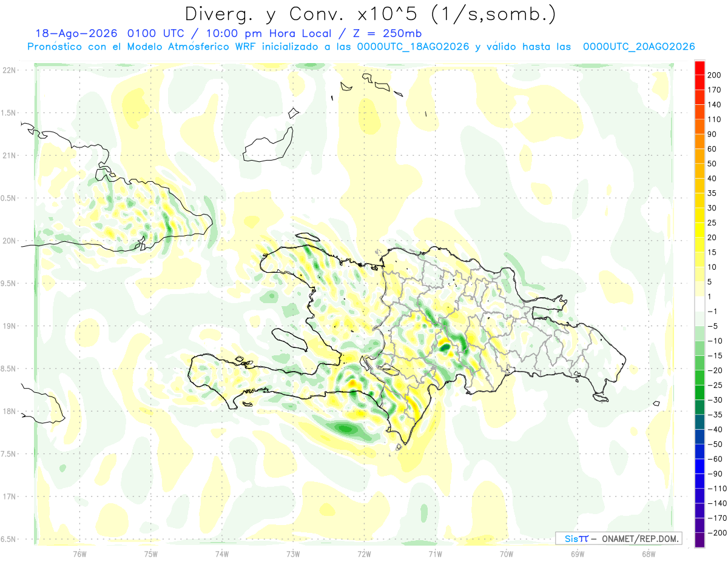The width and height of the screenshot is (728, 562).
Task: Click the blue swatch between -60 and -90
Action: tap(699, 466)
